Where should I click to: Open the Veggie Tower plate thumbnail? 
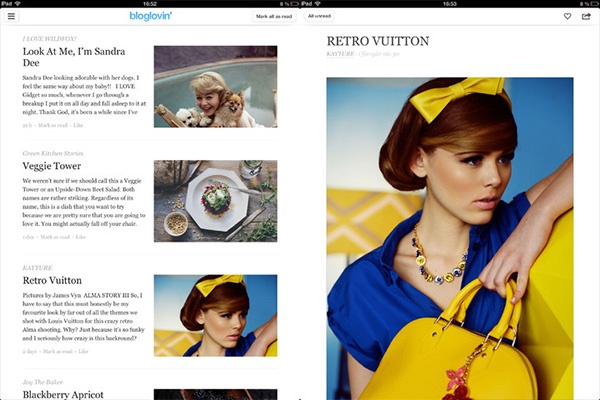point(215,201)
